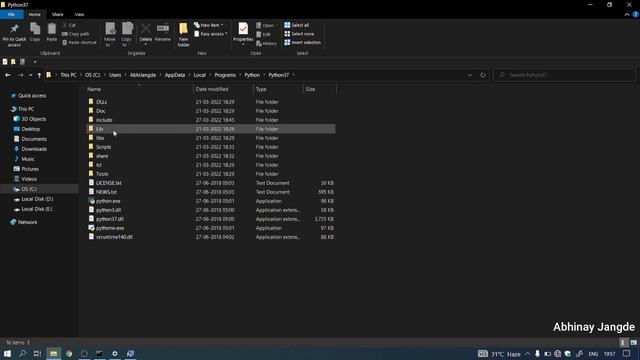Screen dimensions: 640x360
Task: Click Users in the address breadcrumb
Action: [x=115, y=75]
